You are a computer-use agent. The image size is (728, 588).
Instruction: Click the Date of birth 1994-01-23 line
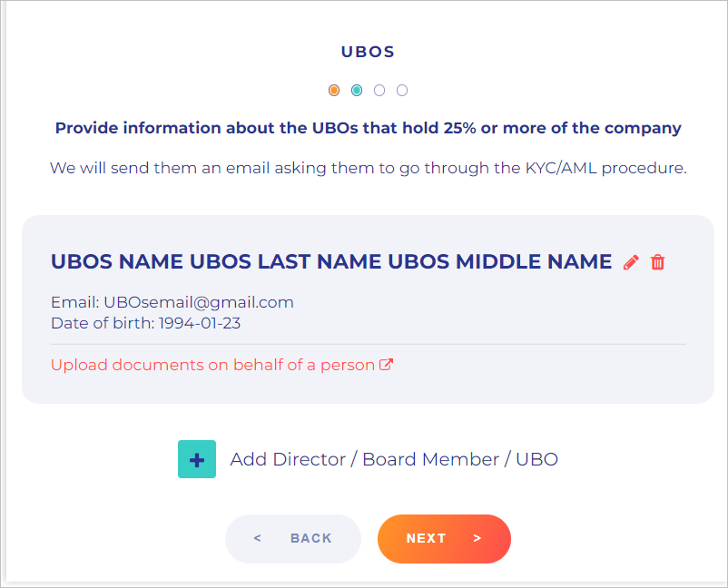[x=145, y=322]
